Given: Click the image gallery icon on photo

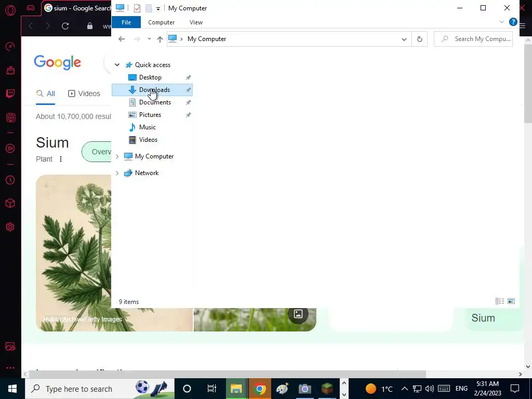Looking at the screenshot, I should pyautogui.click(x=298, y=314).
